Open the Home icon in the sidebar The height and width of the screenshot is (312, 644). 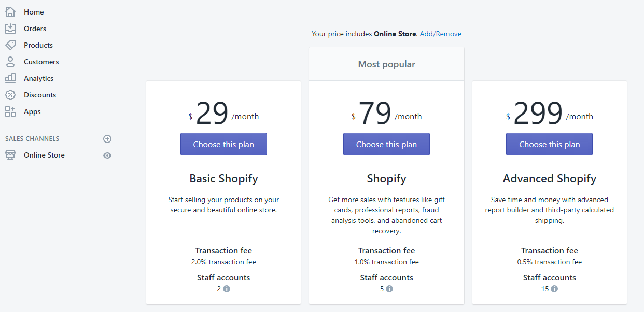(x=10, y=11)
